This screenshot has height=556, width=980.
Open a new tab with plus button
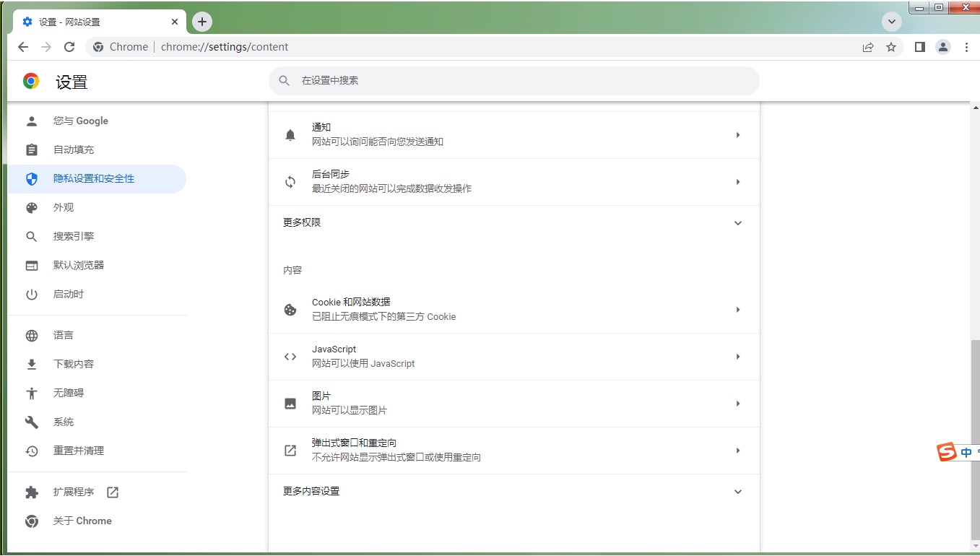202,22
